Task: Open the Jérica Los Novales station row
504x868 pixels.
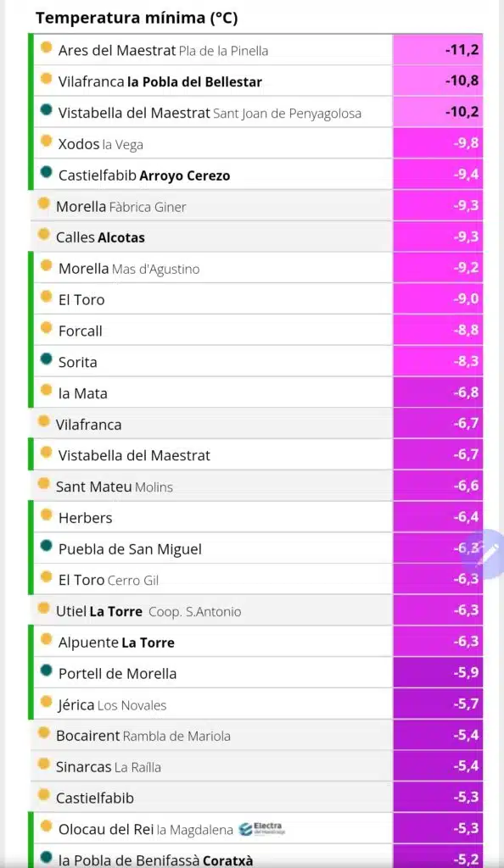Action: click(256, 704)
